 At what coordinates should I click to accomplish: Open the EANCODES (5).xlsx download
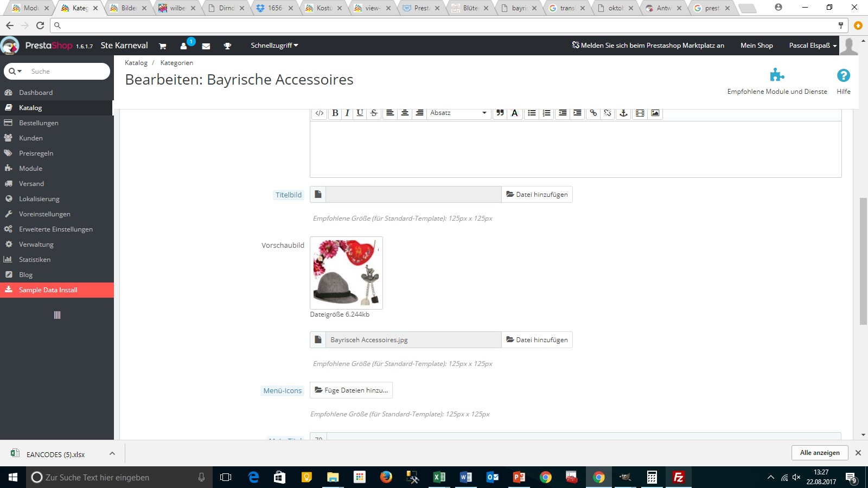[x=55, y=454]
